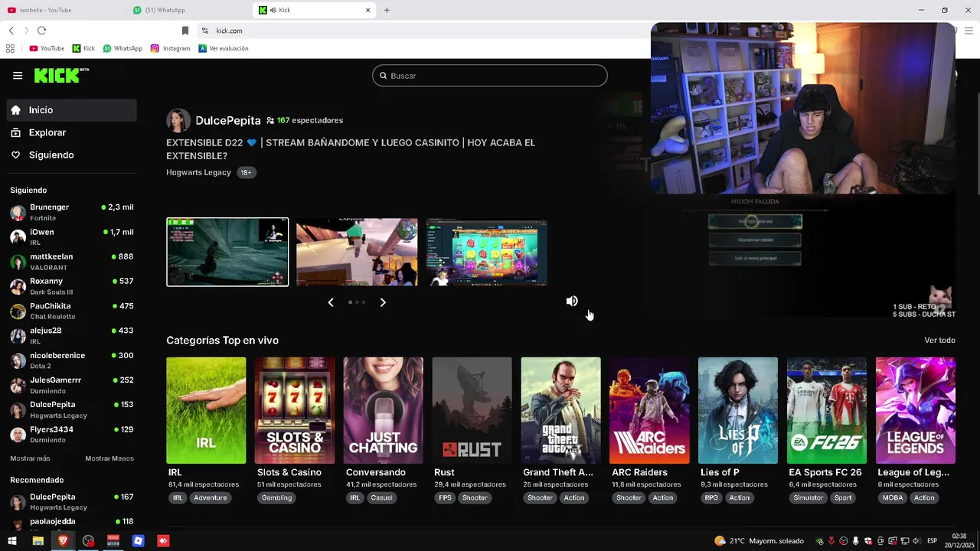
Task: Open the ARC Raiders category card
Action: point(649,410)
